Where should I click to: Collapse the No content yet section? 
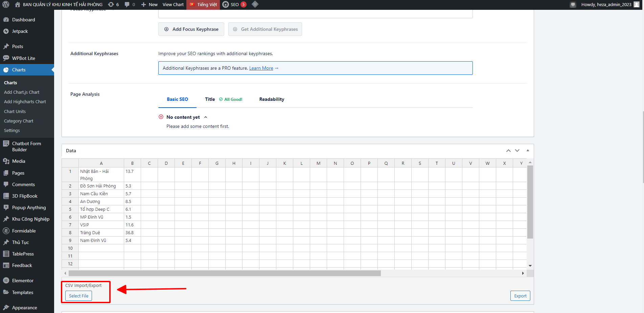206,117
